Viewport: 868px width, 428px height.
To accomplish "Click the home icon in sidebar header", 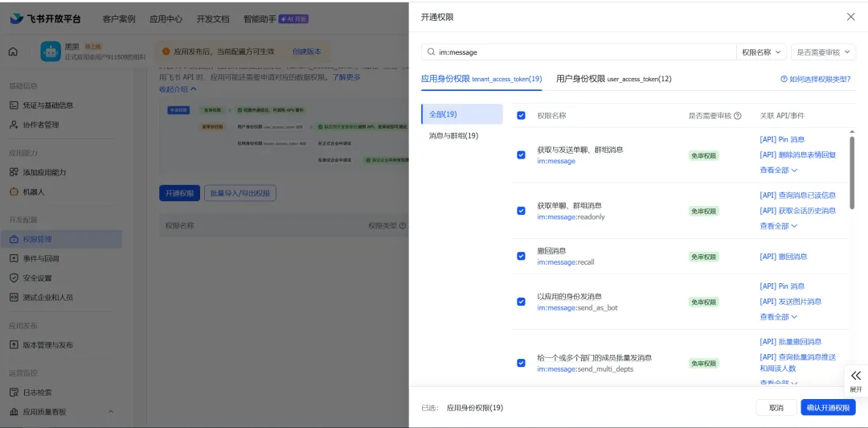I will (x=14, y=51).
